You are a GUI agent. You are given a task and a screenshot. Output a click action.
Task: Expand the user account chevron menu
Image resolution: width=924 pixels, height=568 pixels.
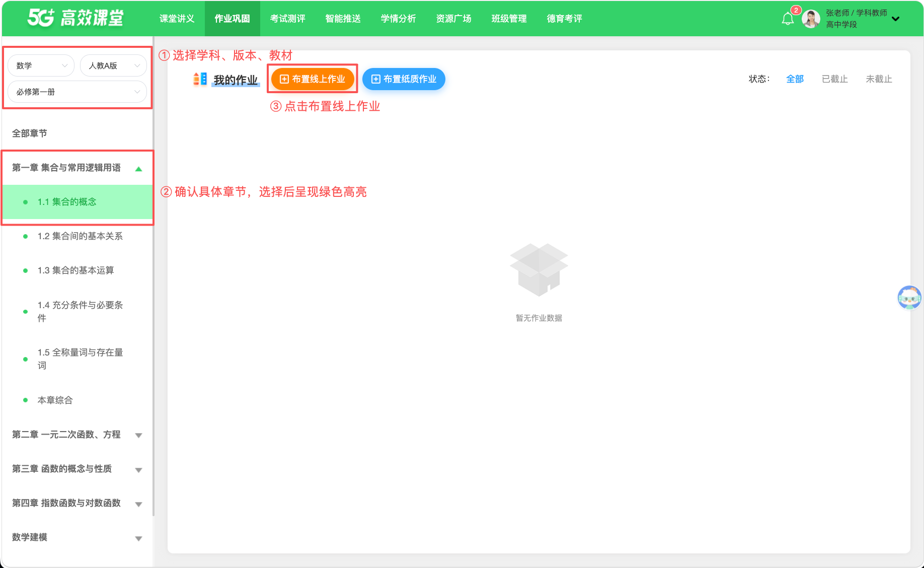[896, 19]
